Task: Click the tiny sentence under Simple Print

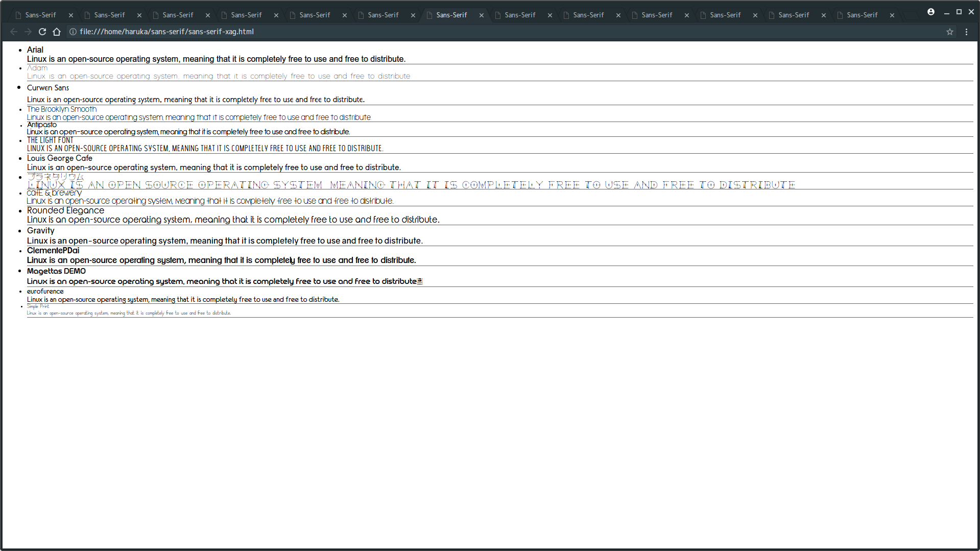Action: click(x=129, y=313)
